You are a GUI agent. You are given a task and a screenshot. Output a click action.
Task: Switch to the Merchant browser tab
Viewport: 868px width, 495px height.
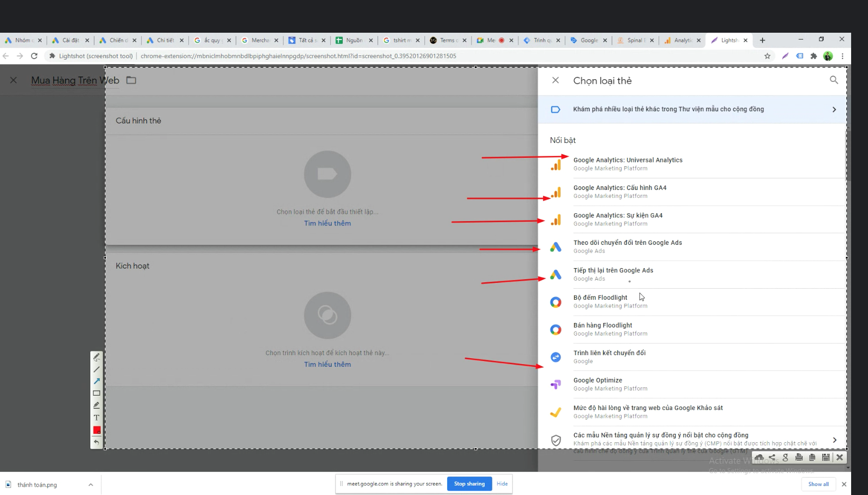coord(259,40)
